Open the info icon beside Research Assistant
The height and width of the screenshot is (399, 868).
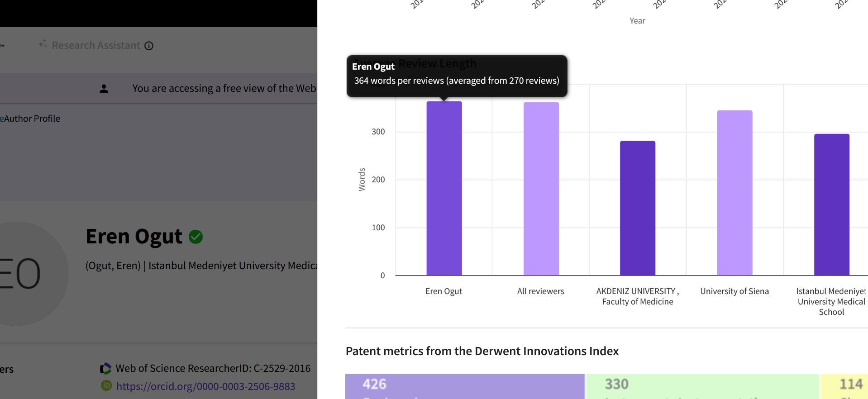click(x=149, y=46)
